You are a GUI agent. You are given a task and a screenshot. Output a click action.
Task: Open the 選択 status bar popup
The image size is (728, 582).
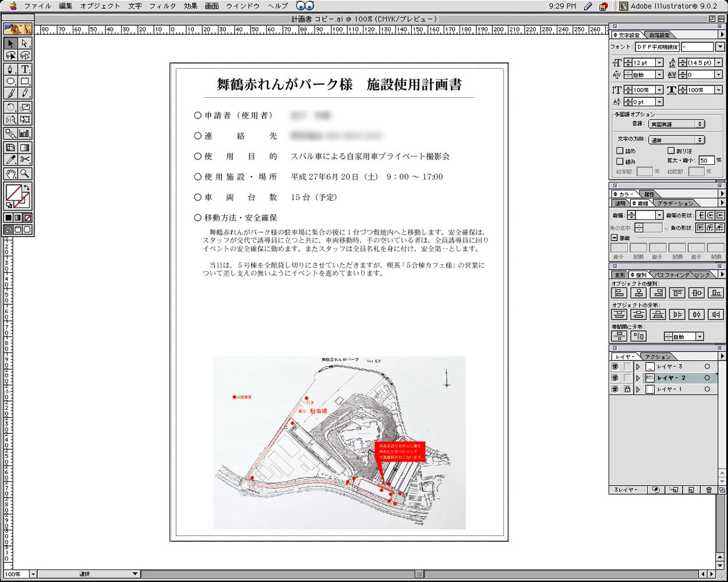[x=89, y=574]
